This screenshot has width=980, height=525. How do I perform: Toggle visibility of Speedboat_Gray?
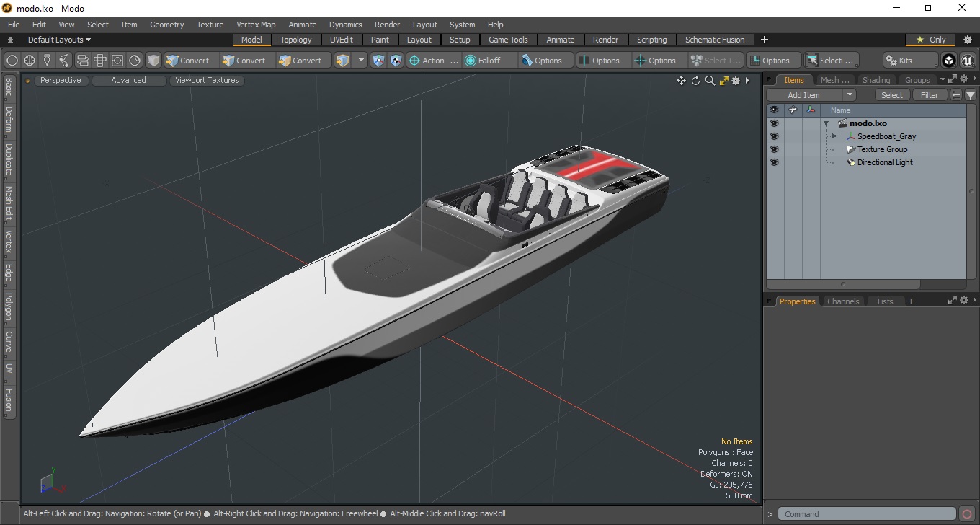[775, 136]
